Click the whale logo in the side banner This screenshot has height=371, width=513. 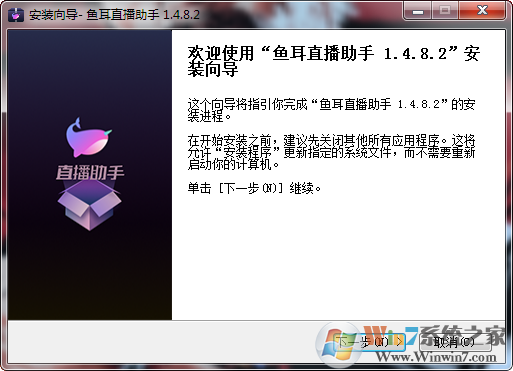coord(89,137)
